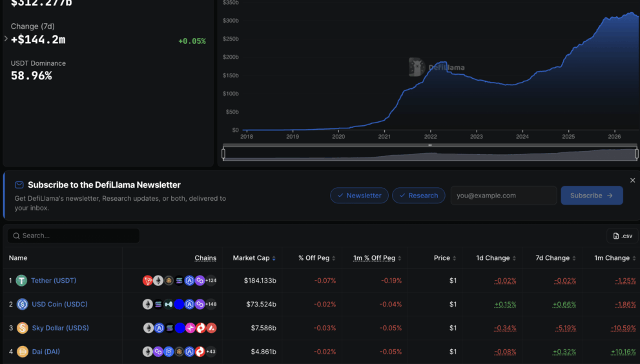This screenshot has height=364, width=640.
Task: Click the Tether (USDT) coin icon
Action: coord(21,281)
